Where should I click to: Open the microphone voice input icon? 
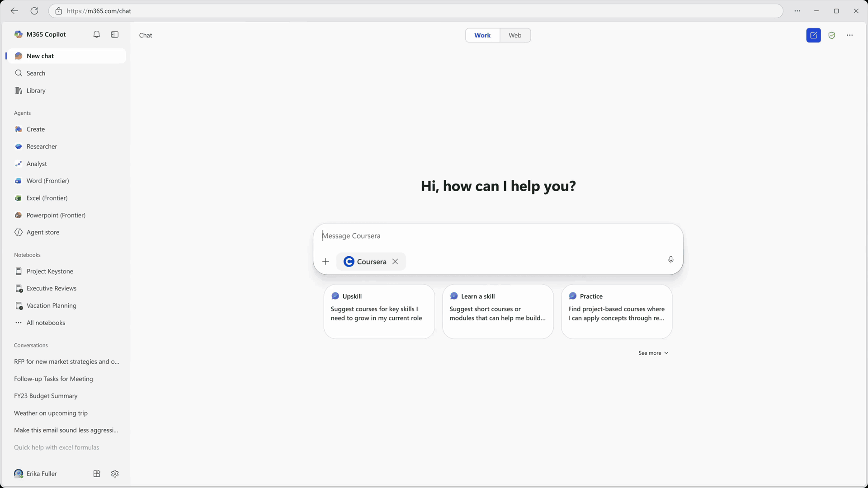tap(670, 259)
